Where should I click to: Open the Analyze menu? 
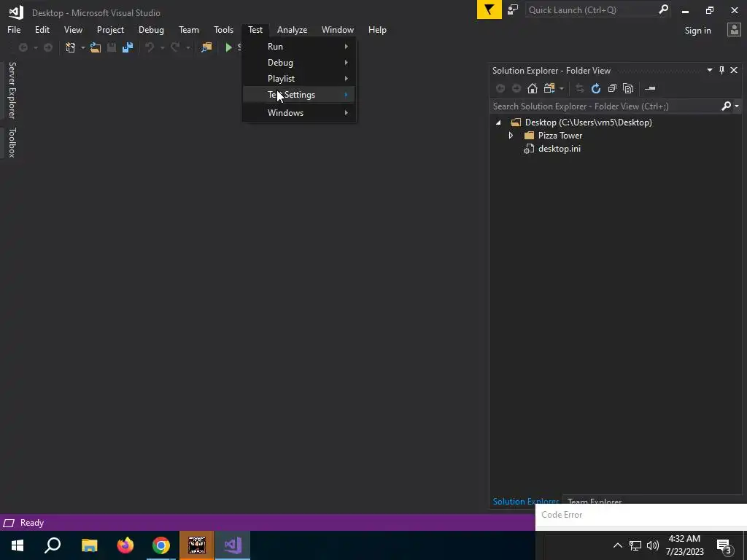(x=292, y=29)
